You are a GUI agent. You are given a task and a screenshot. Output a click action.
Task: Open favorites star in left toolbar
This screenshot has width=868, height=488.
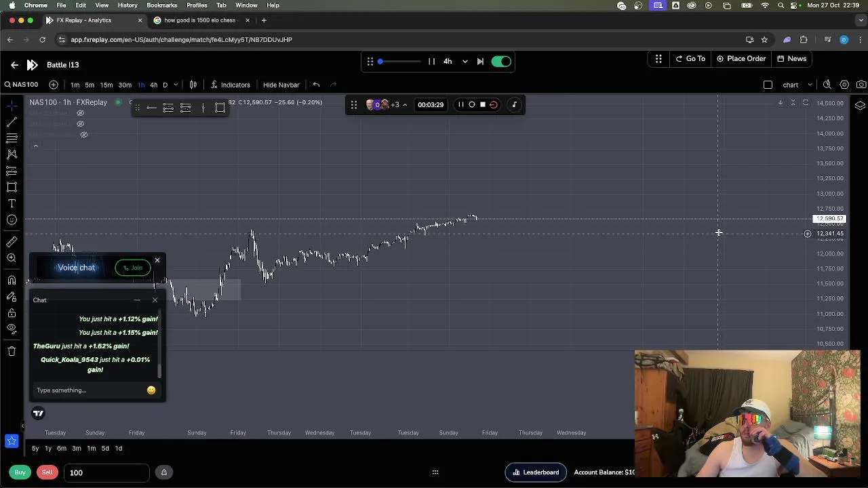(12, 441)
